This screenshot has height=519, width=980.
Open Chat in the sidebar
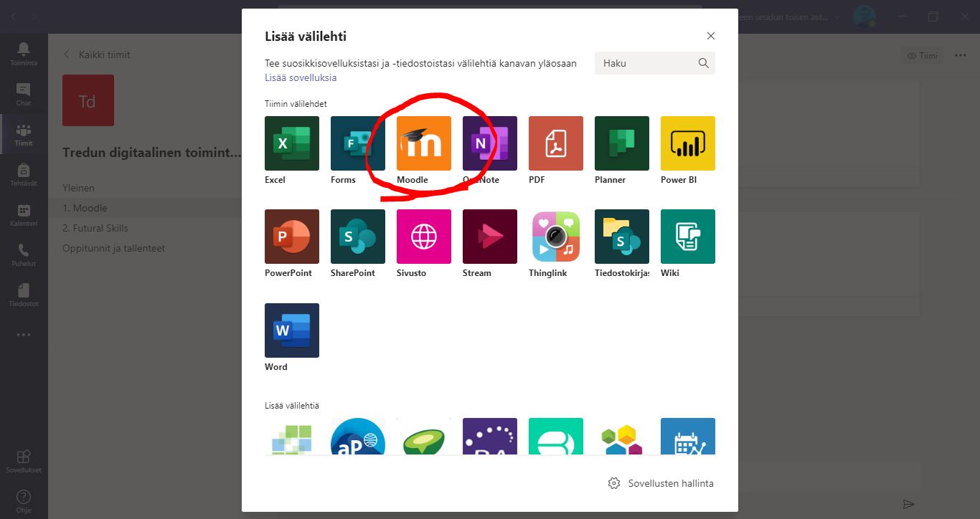tap(24, 94)
